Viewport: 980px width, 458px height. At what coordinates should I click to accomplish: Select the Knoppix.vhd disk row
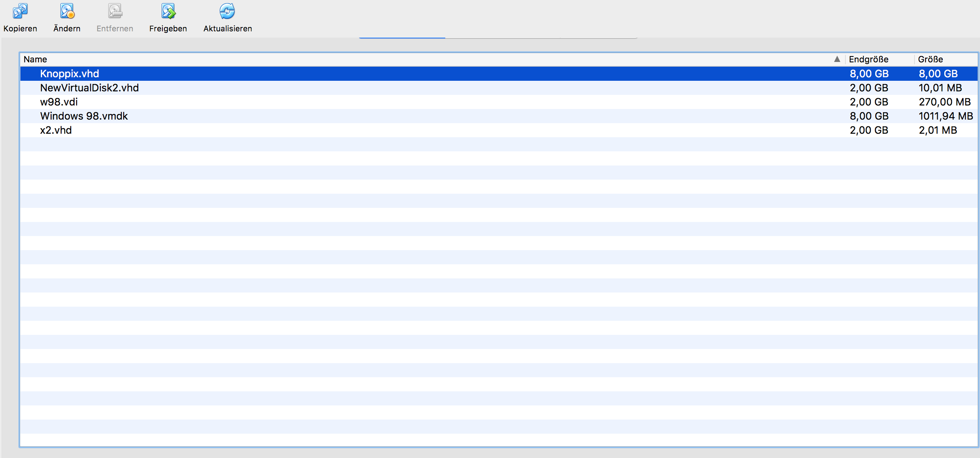[499, 74]
